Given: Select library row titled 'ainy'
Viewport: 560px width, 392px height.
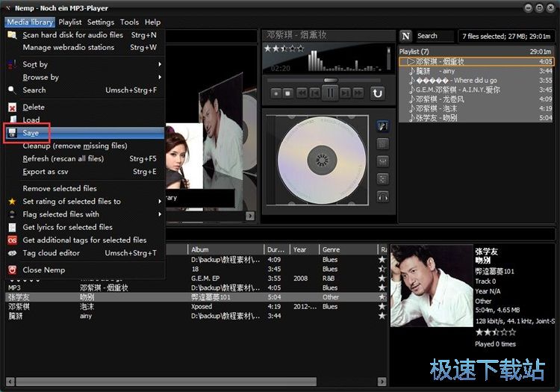Looking at the screenshot, I should pos(196,316).
